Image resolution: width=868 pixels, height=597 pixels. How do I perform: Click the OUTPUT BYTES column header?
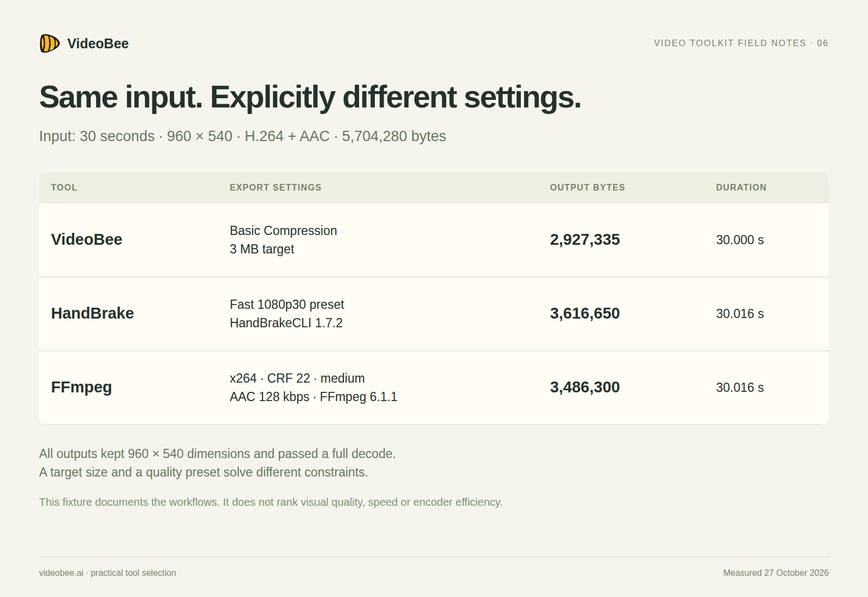(588, 187)
